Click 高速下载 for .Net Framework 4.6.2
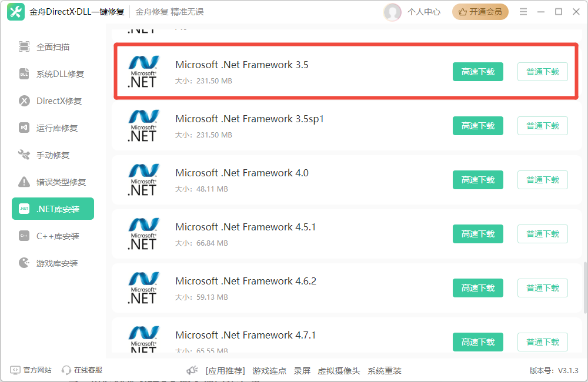The width and height of the screenshot is (588, 382). pos(477,287)
